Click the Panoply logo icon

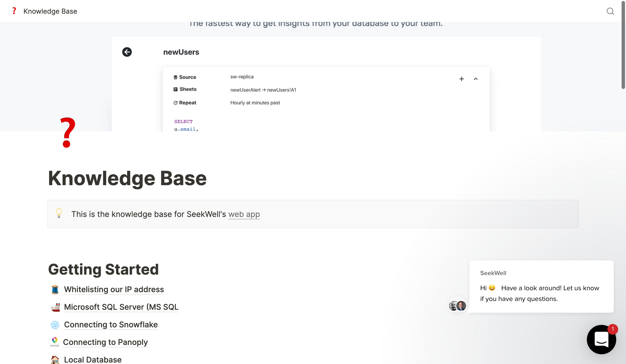pyautogui.click(x=55, y=342)
